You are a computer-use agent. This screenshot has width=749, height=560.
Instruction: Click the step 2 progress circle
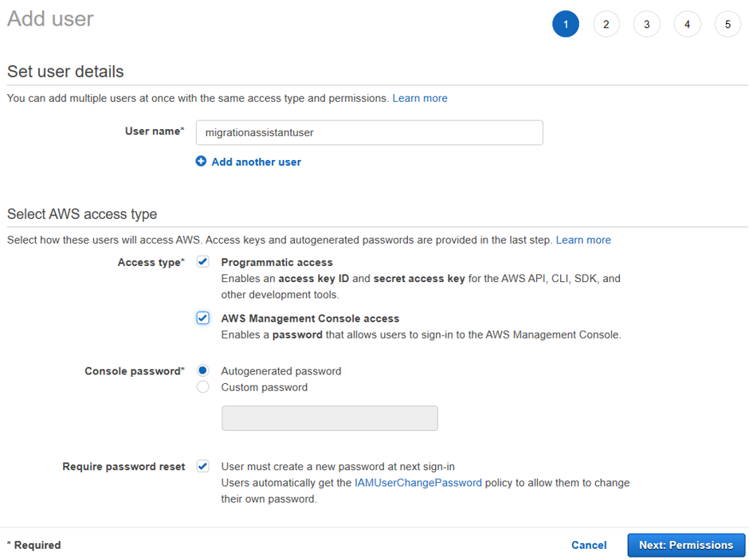pos(606,24)
